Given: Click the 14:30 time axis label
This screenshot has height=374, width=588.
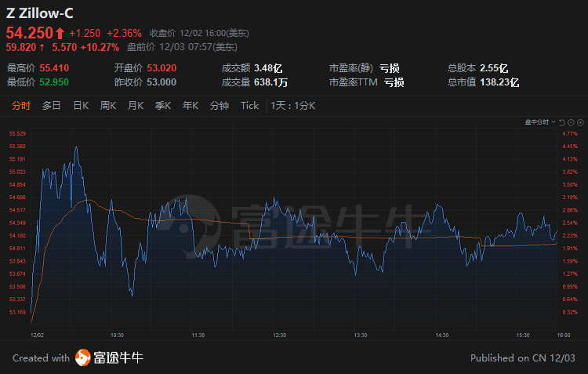Looking at the screenshot, I should 442,335.
